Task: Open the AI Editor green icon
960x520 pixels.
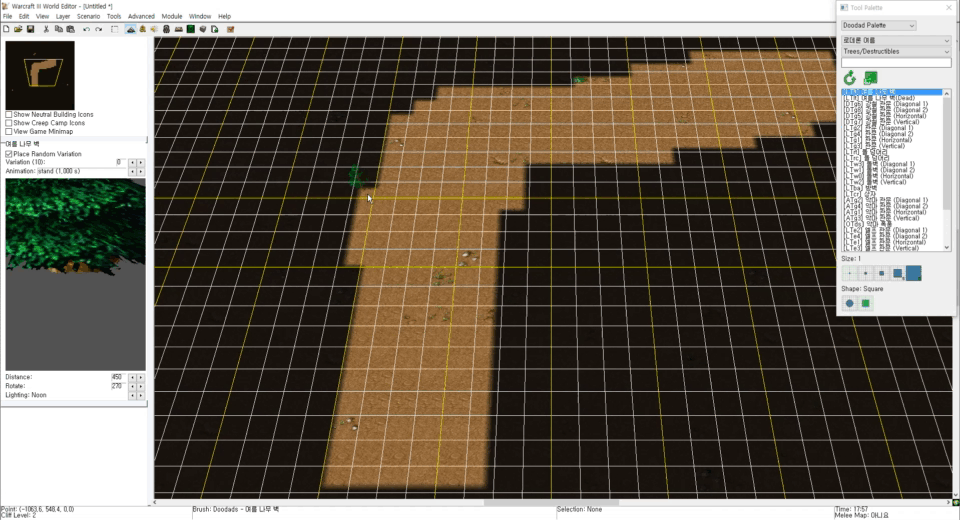Action: point(190,29)
